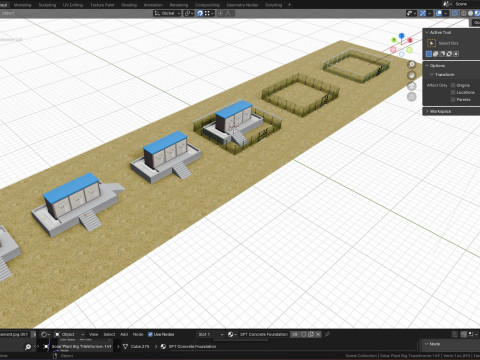Screen dimensions: 480x360
Task: Open the object visibility filter dropdown
Action: click(x=411, y=13)
